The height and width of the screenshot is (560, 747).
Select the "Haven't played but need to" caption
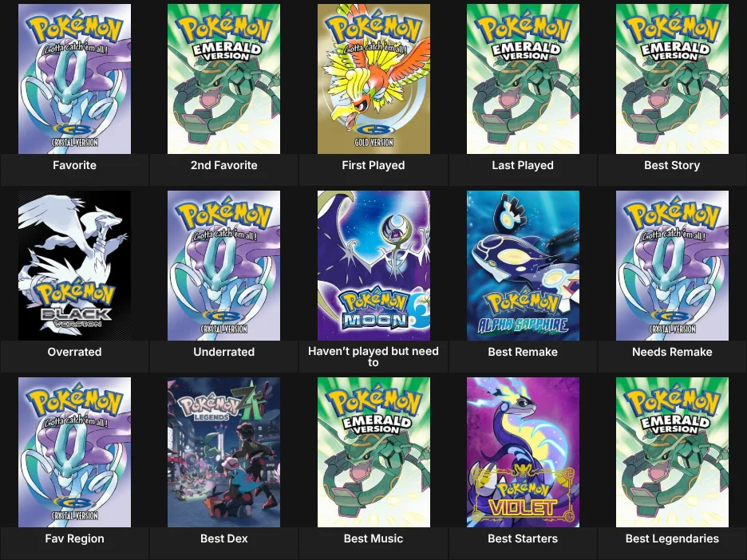373,357
